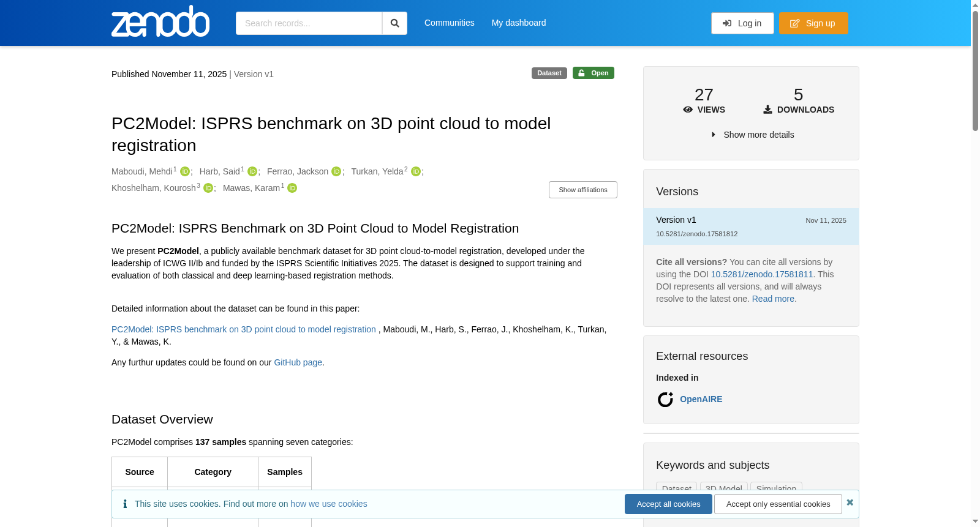Click author Harb, Said
980x527 pixels.
[x=219, y=171]
